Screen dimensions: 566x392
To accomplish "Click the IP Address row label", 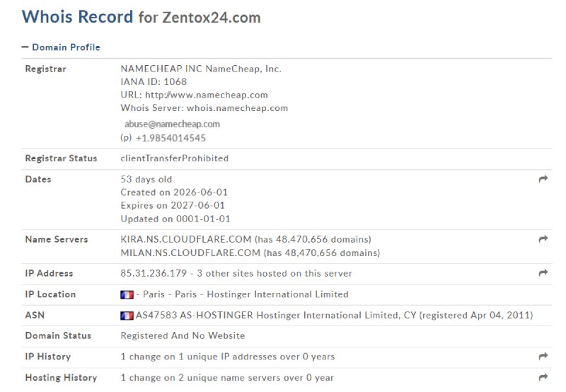I will [49, 273].
